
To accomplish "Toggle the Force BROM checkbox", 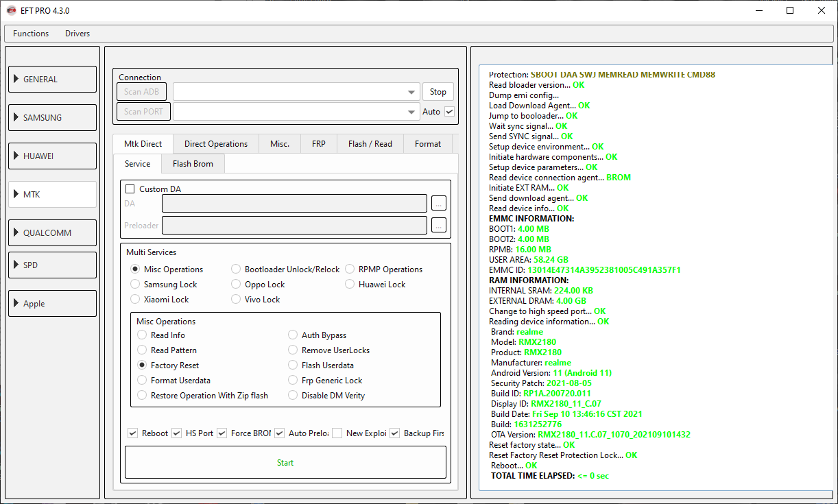I will pyautogui.click(x=222, y=433).
